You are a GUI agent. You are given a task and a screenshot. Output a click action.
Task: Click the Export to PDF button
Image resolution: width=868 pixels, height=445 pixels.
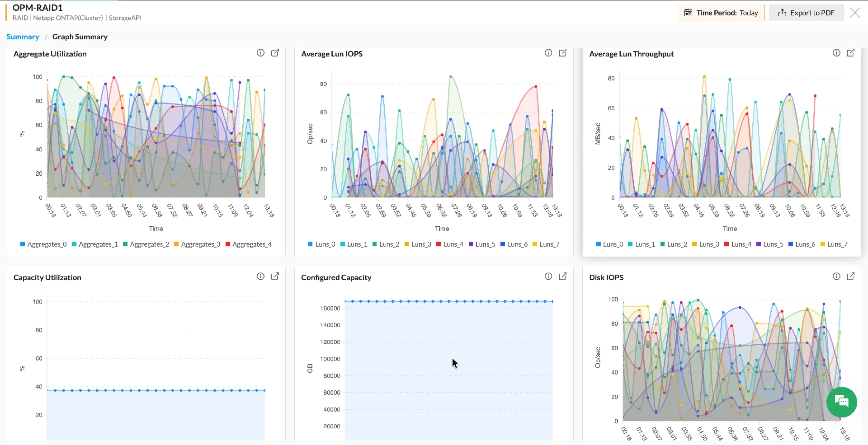click(x=807, y=13)
